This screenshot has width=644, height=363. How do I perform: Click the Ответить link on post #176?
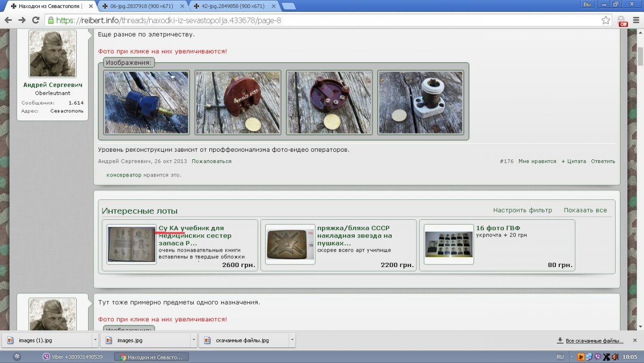click(603, 161)
